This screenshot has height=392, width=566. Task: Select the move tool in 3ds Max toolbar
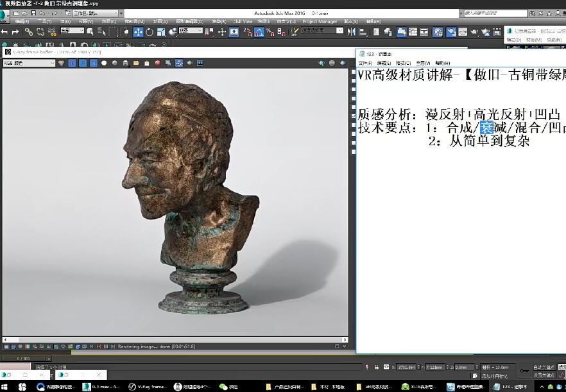point(137,31)
